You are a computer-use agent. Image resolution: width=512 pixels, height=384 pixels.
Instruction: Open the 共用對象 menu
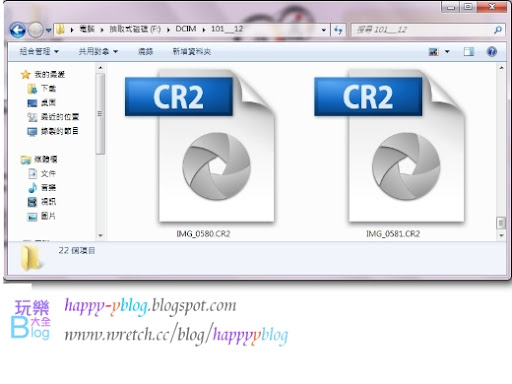98,51
